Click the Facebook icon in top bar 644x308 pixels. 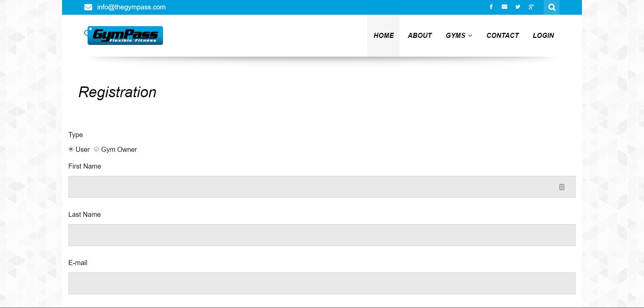coord(491,7)
